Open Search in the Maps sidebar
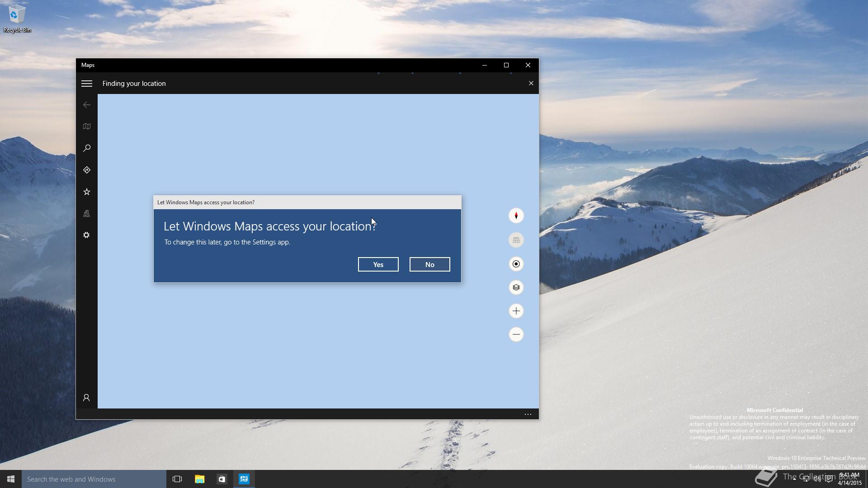The image size is (868, 488). click(86, 148)
